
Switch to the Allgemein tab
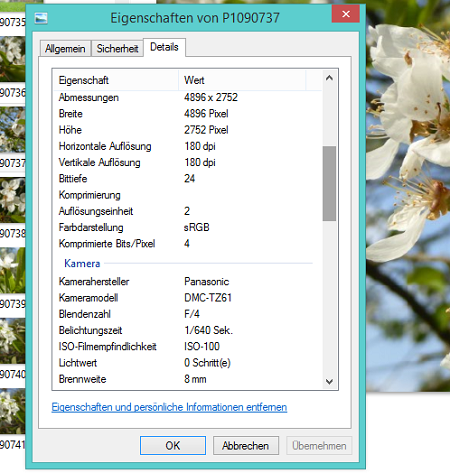(x=65, y=49)
